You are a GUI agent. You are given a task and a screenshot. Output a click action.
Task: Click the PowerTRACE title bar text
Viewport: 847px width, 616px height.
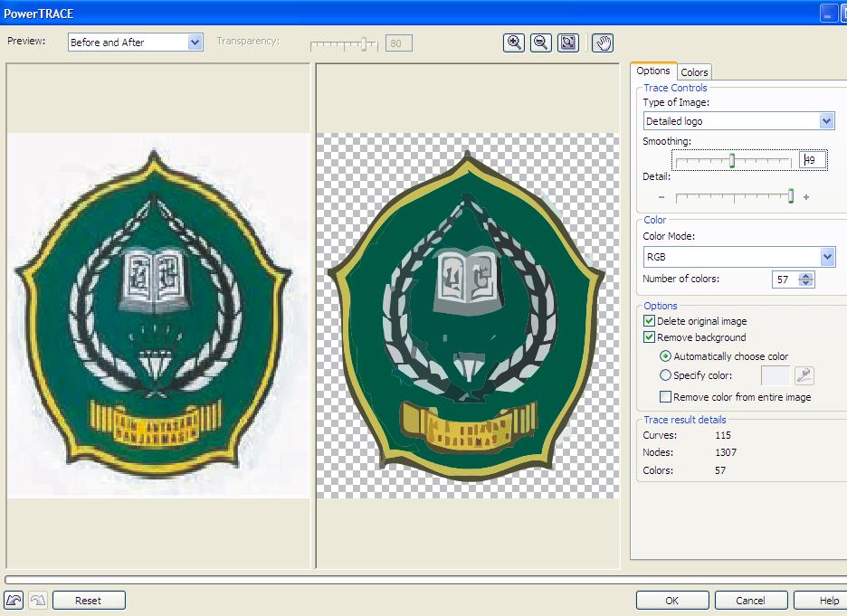[x=38, y=14]
